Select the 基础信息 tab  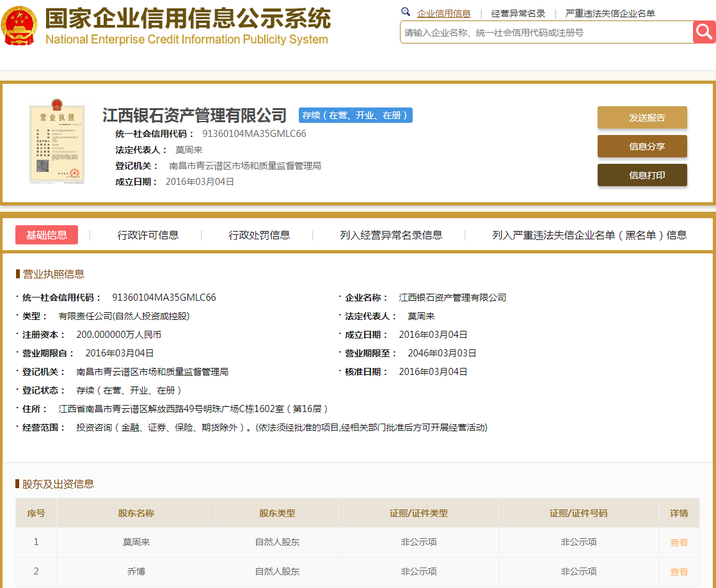[45, 235]
